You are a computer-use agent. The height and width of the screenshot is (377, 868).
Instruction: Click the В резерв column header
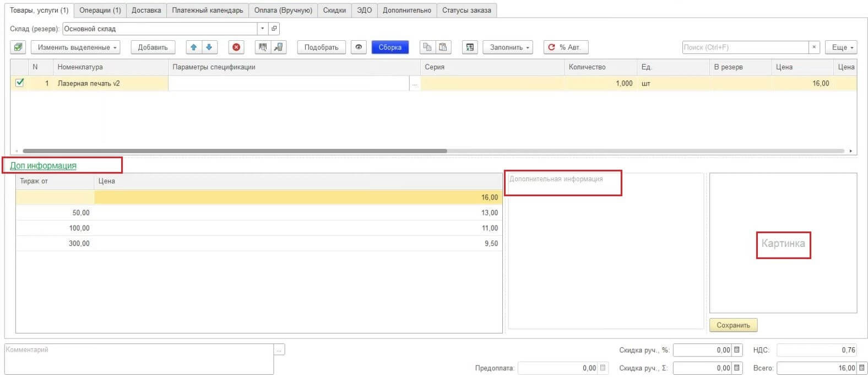coord(740,67)
